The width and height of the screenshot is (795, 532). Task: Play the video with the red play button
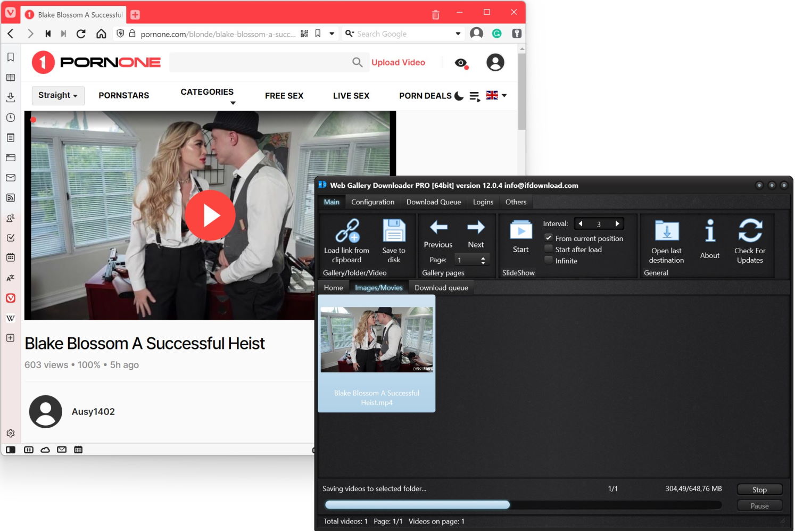coord(211,215)
